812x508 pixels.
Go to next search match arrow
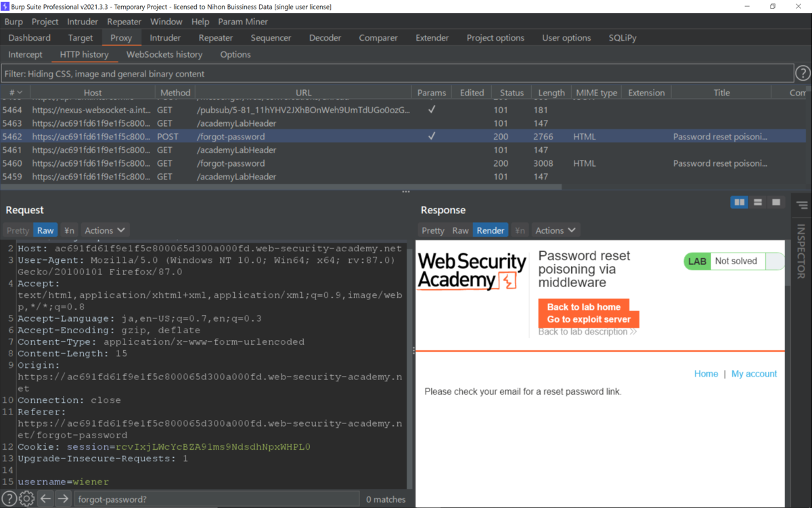[63, 499]
